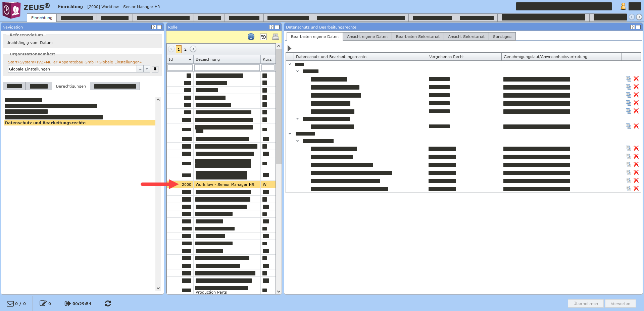
Task: Click the Bezeichnung filter input field
Action: (227, 68)
